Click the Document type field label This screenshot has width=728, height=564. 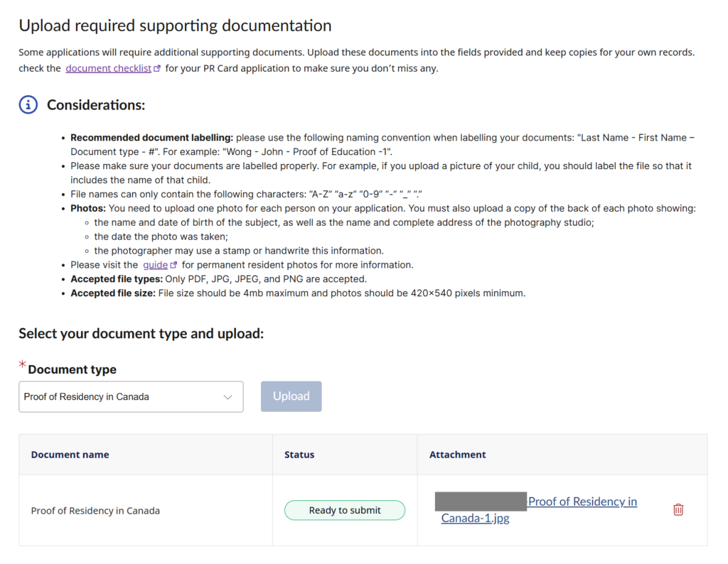[x=73, y=369]
